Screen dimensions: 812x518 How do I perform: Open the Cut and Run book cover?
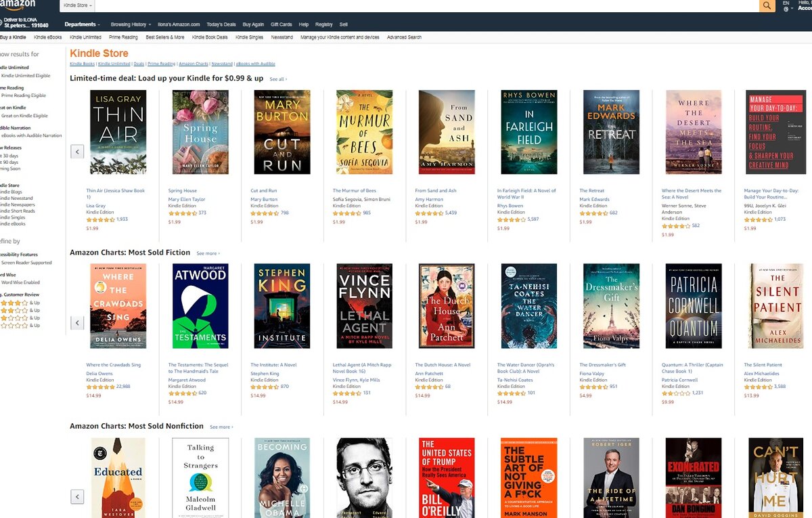point(282,132)
